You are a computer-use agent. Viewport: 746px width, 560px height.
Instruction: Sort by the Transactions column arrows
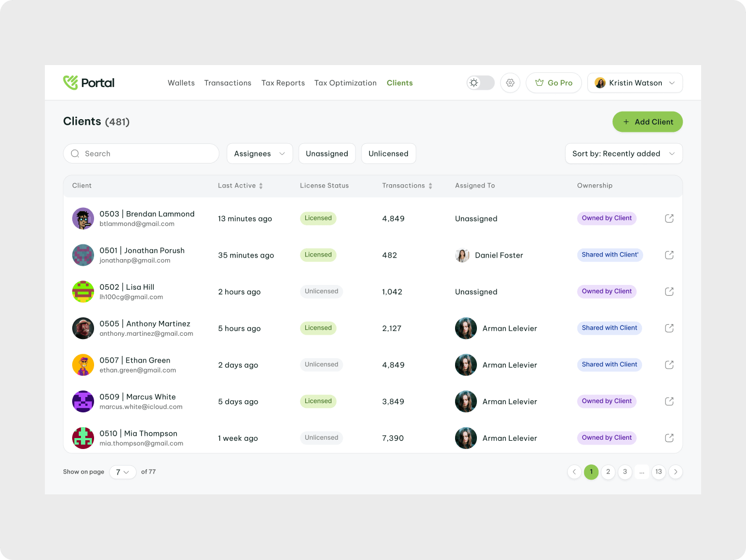[x=431, y=185]
